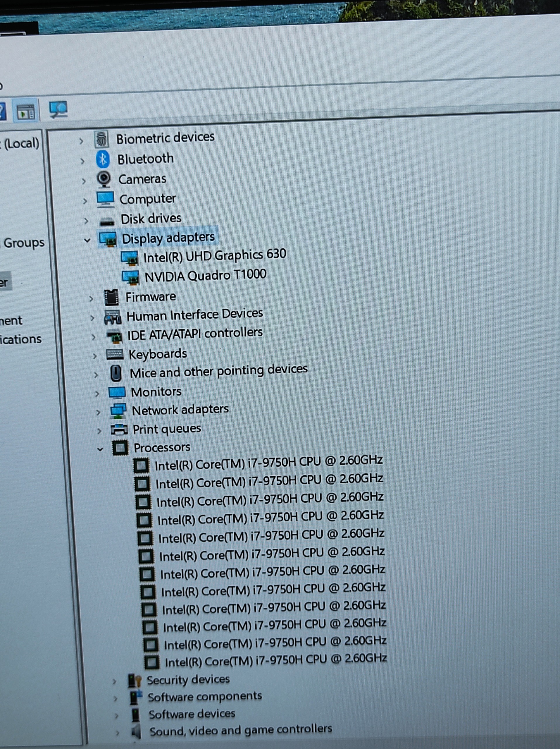Select the first i7-9750H processor entry

(268, 463)
